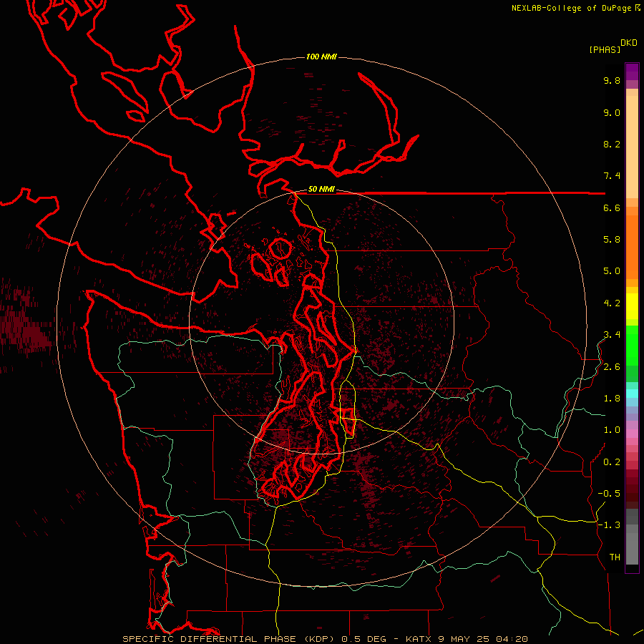Pick the purple band atop color bar
Viewport: 644px width, 644px height.
[632, 72]
